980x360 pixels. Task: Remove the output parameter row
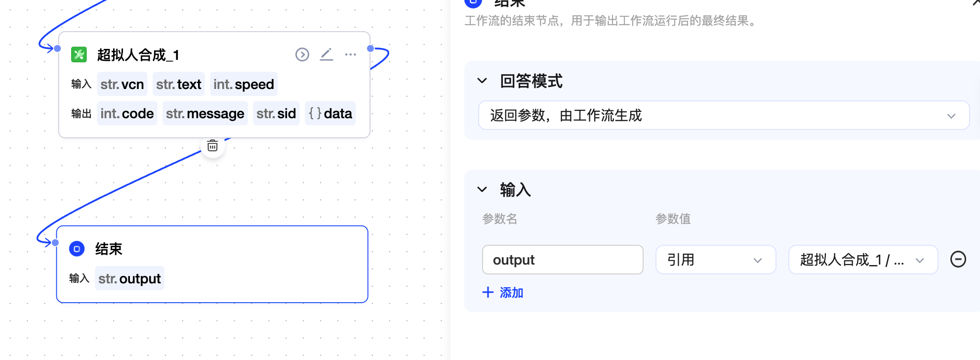tap(958, 259)
